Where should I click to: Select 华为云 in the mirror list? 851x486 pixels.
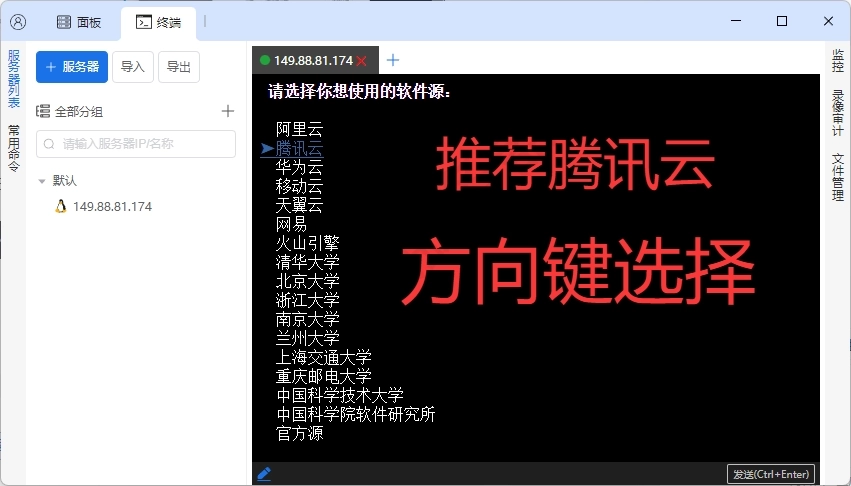pyautogui.click(x=299, y=167)
